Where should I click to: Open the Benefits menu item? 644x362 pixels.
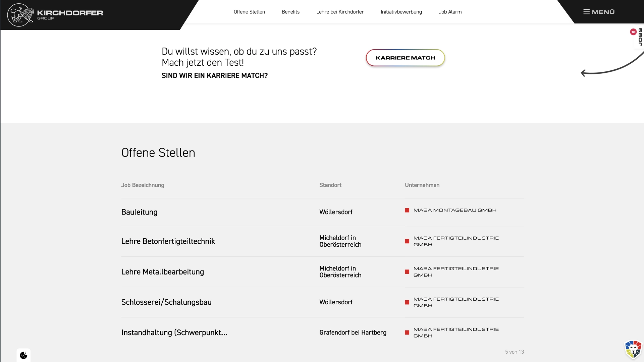pos(290,12)
